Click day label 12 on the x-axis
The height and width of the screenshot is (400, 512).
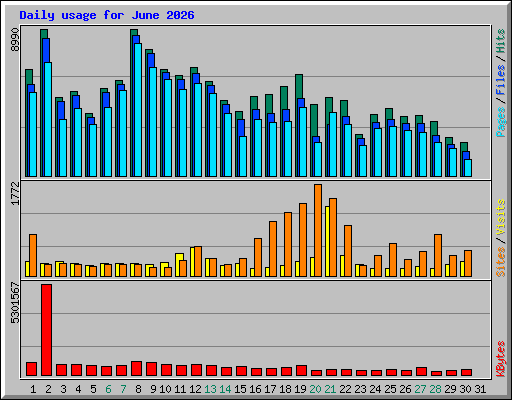[x=195, y=389]
